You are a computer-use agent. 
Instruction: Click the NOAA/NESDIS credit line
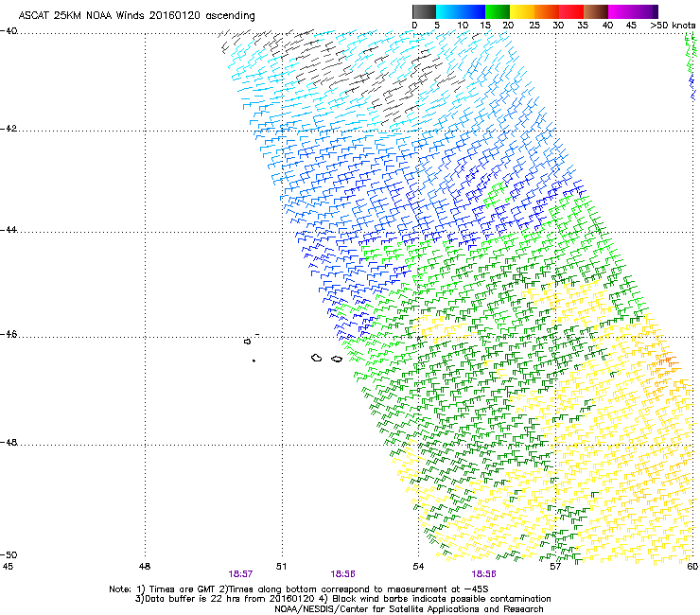click(x=409, y=609)
